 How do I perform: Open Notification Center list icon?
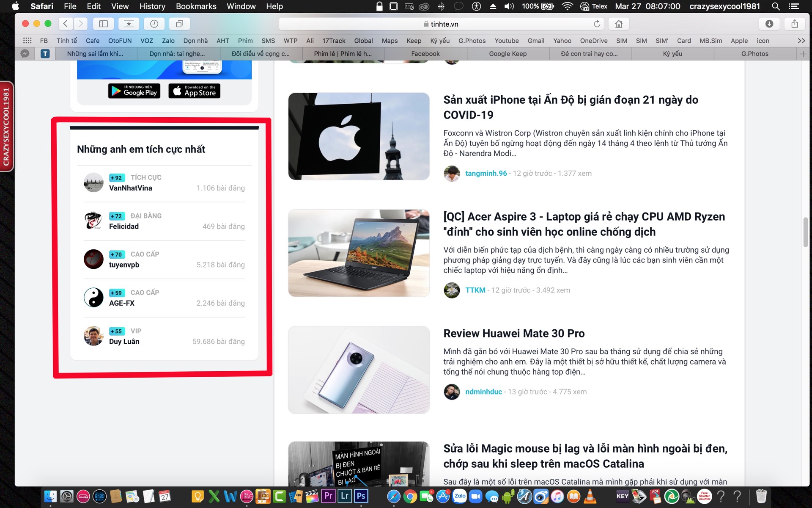[x=794, y=6]
